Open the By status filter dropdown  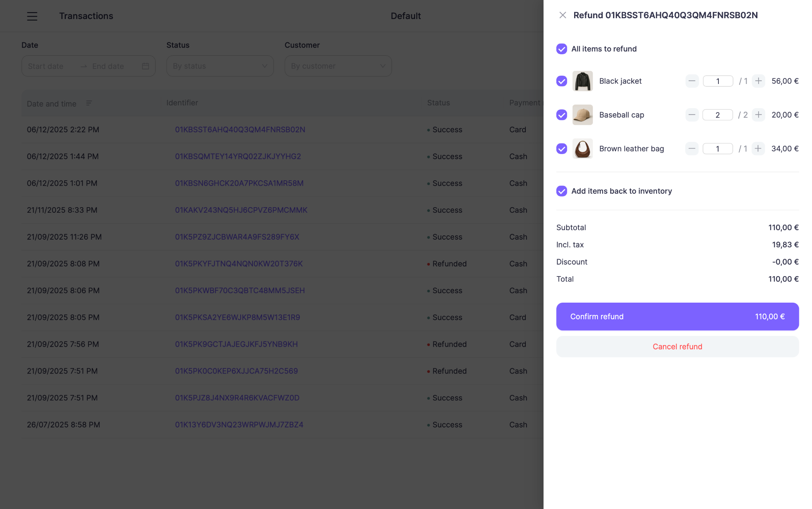click(220, 66)
